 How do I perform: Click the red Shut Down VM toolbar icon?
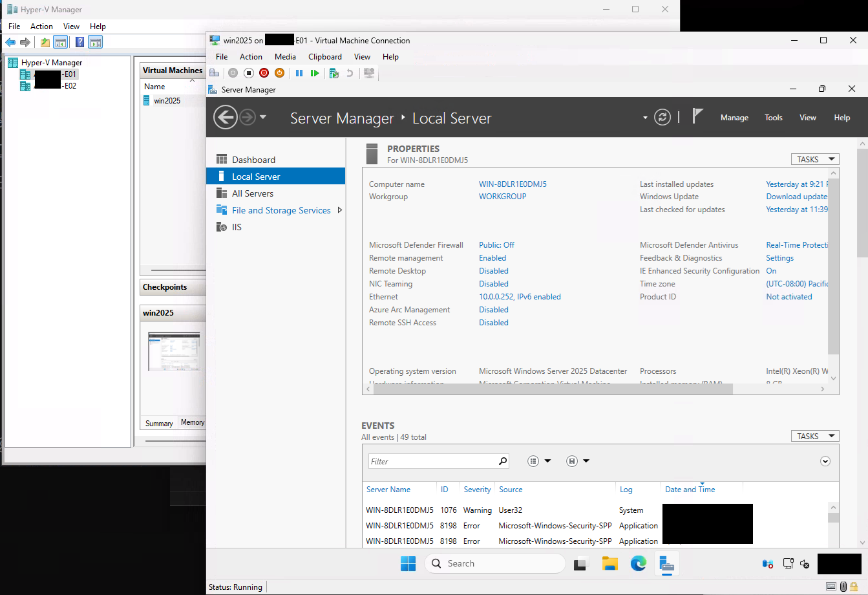pos(264,73)
